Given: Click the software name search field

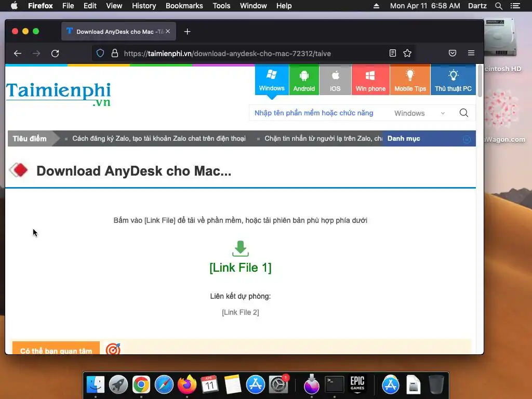Looking at the screenshot, I should [x=319, y=113].
